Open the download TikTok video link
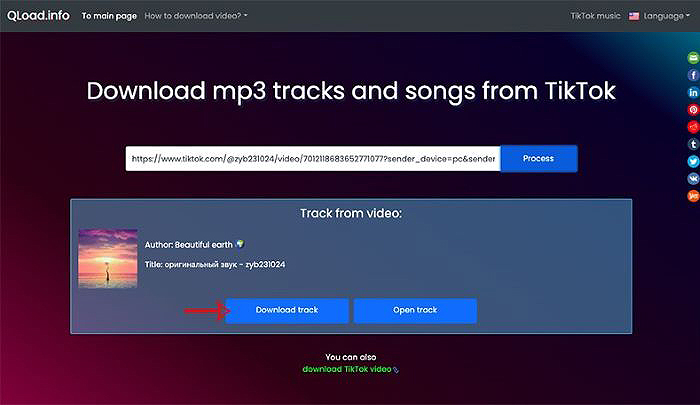This screenshot has width=700, height=405. (x=347, y=369)
